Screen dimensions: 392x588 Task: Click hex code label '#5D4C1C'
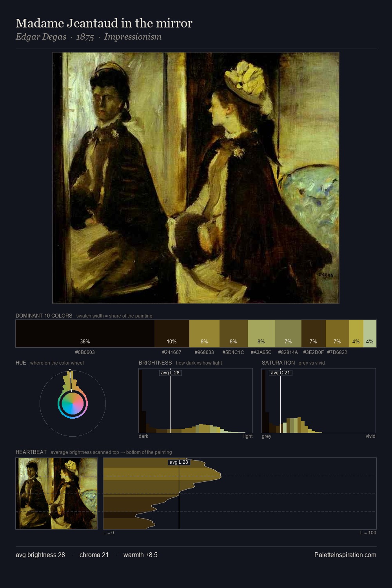click(233, 352)
